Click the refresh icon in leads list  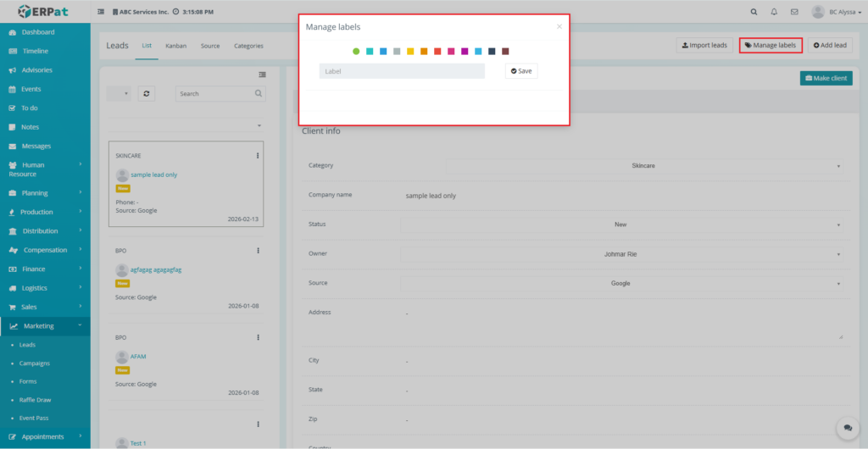[x=147, y=94]
